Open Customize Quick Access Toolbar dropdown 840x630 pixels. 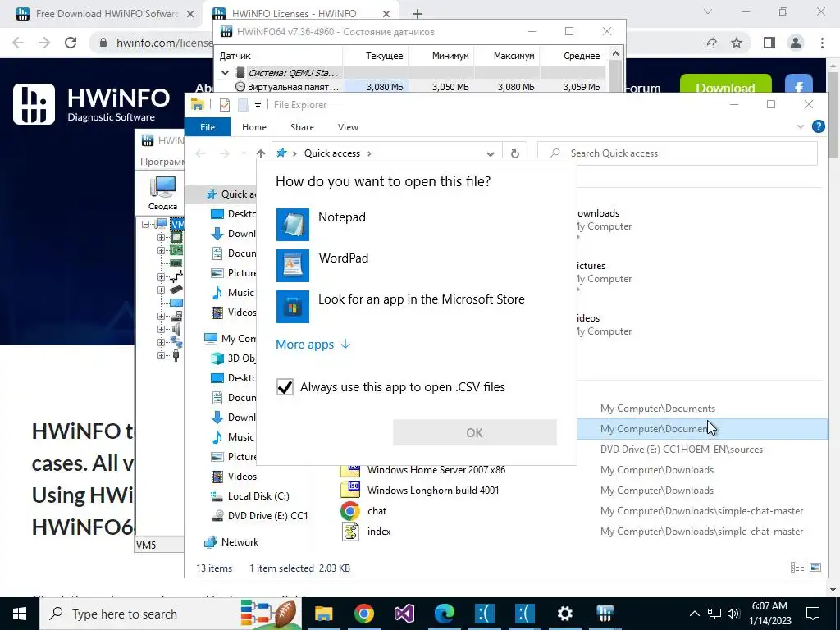tap(258, 106)
